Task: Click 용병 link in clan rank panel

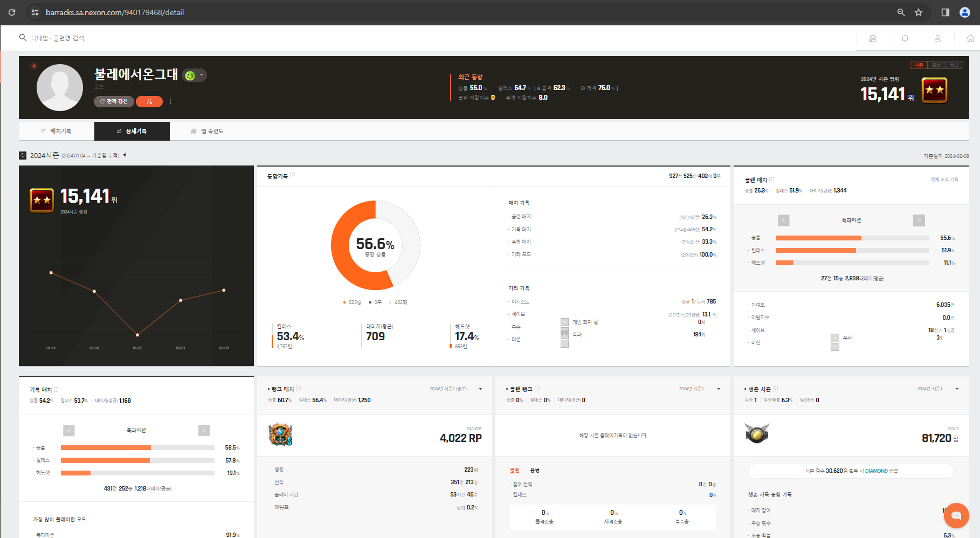Action: click(x=535, y=471)
